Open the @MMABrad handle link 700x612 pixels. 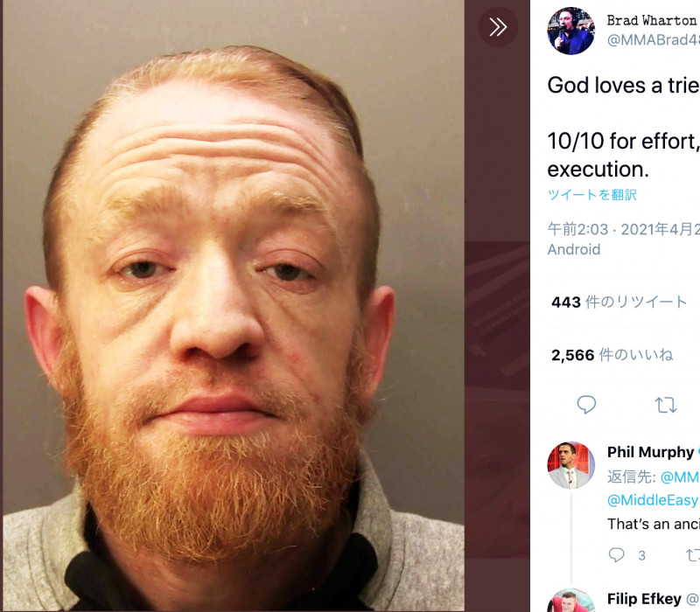click(653, 40)
